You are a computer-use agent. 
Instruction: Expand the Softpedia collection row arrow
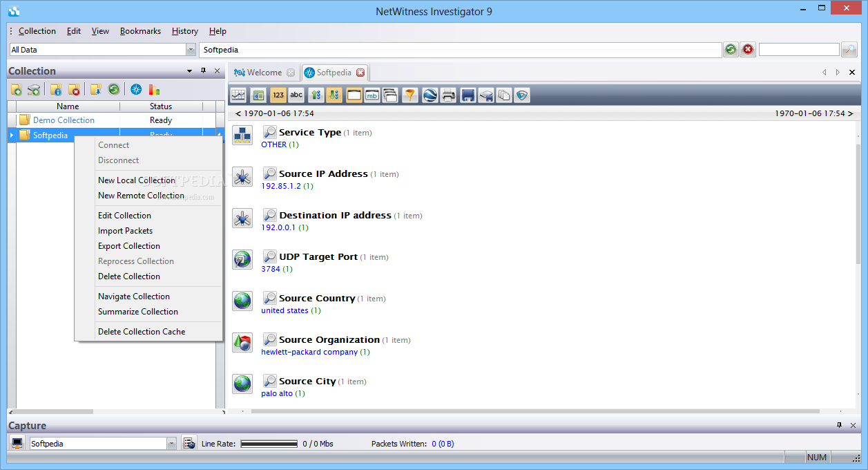pyautogui.click(x=12, y=135)
